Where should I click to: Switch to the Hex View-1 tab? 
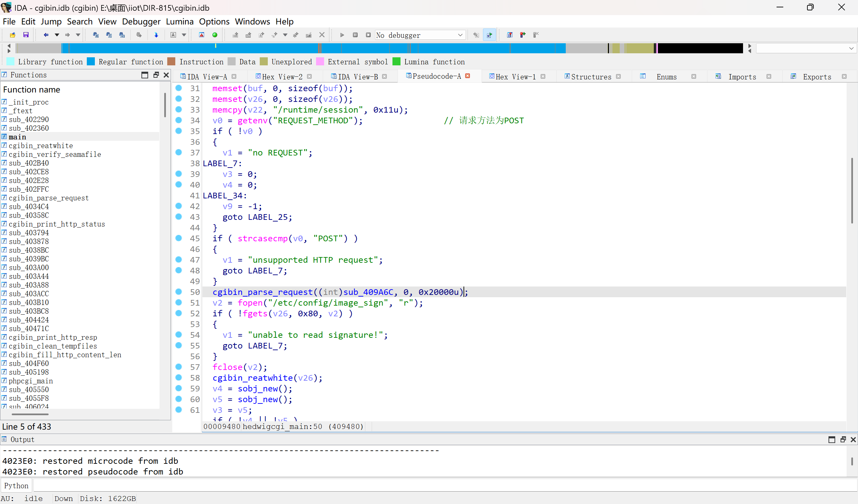pos(515,77)
